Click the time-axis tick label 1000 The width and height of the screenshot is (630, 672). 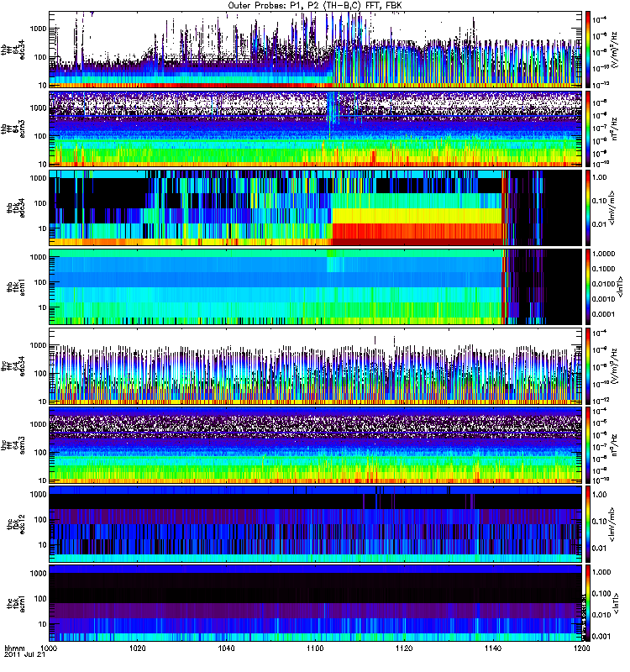point(49,648)
